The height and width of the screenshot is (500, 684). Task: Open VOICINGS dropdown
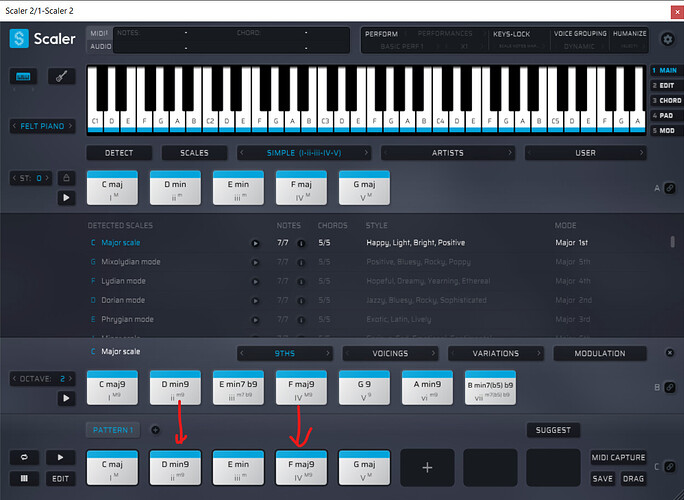click(x=390, y=353)
